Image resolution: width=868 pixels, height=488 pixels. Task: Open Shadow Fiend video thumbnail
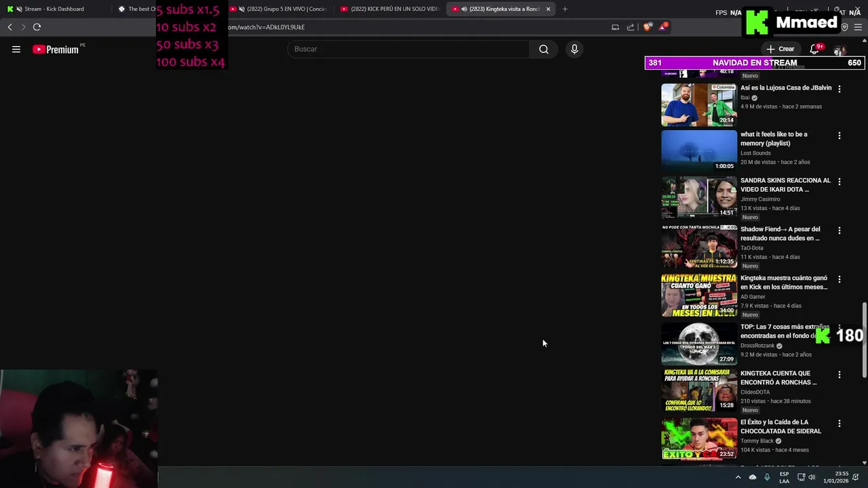[x=699, y=246]
